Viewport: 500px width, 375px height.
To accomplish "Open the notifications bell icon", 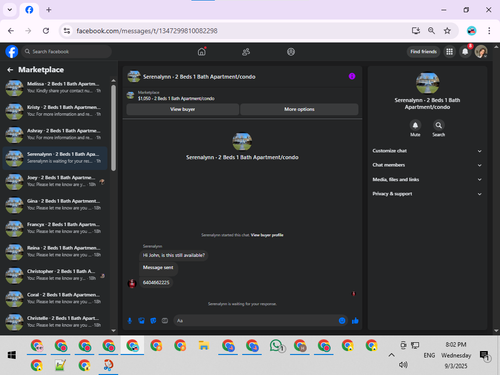I will point(465,52).
